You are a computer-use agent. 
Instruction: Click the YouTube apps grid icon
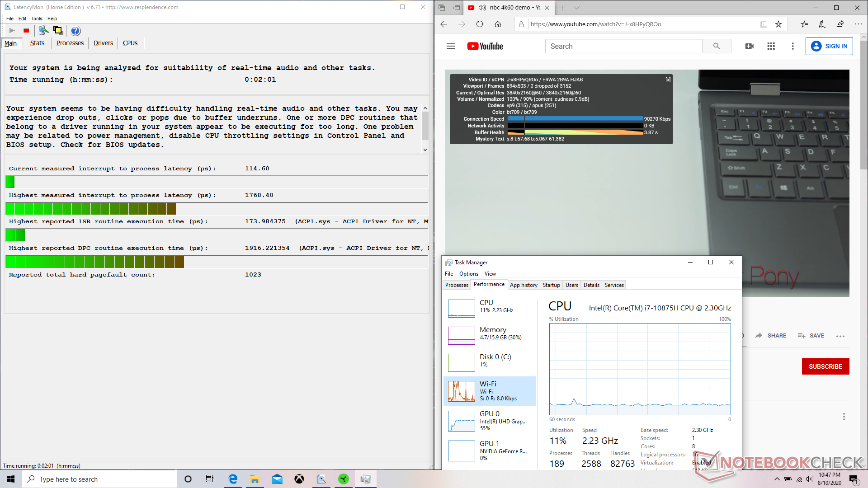tap(771, 46)
